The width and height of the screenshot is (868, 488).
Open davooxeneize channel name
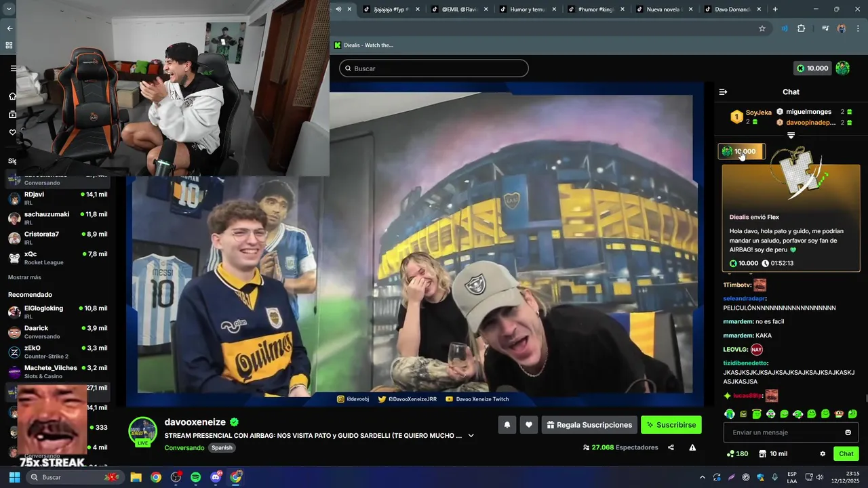pos(195,422)
